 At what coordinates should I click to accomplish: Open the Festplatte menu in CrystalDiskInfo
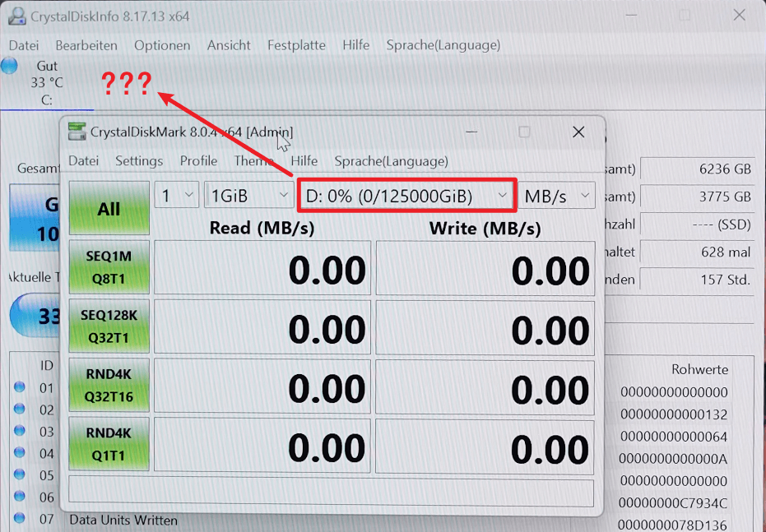click(x=296, y=45)
